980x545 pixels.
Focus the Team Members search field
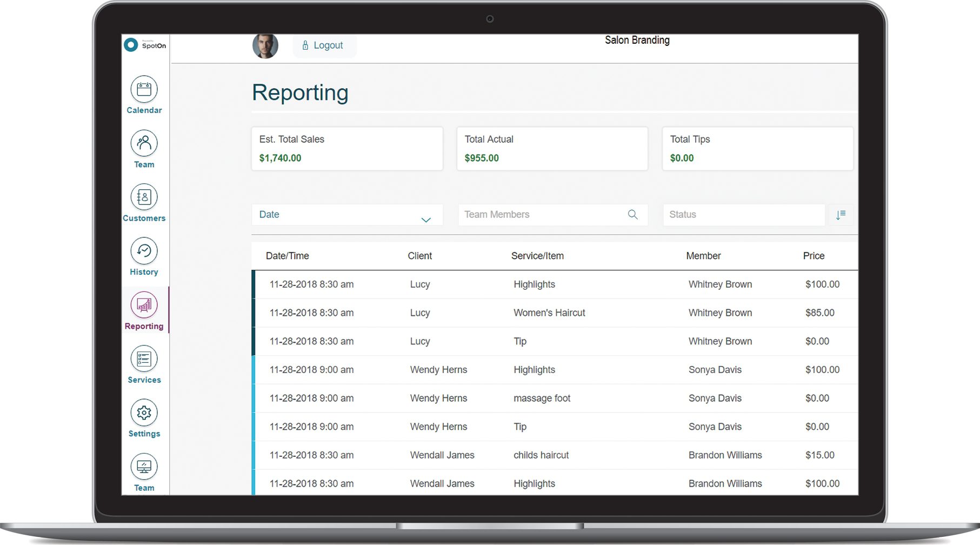tap(552, 215)
